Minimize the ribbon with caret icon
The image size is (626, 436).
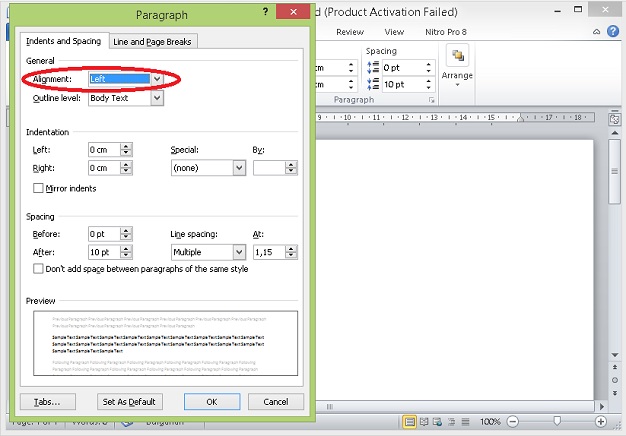(x=596, y=32)
